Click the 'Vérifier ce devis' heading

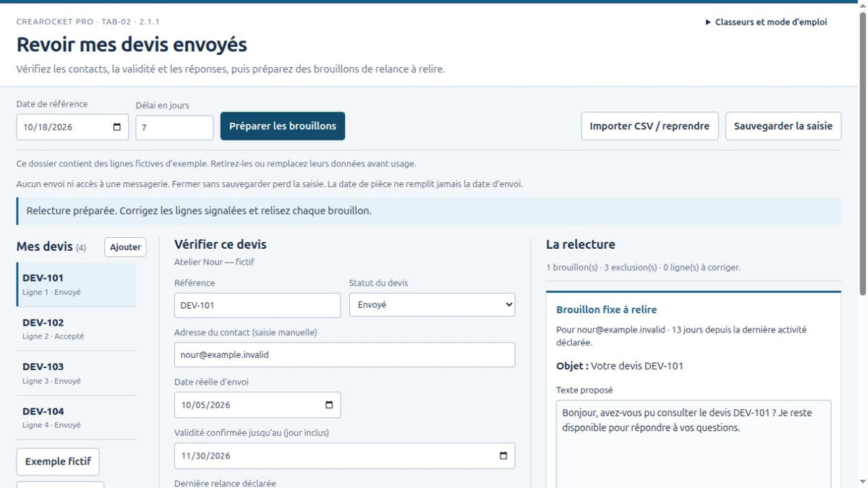(x=221, y=244)
